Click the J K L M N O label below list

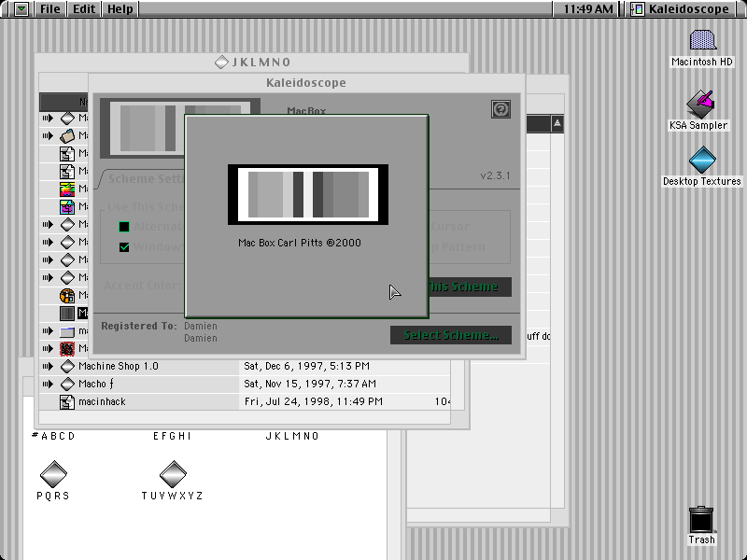[292, 436]
